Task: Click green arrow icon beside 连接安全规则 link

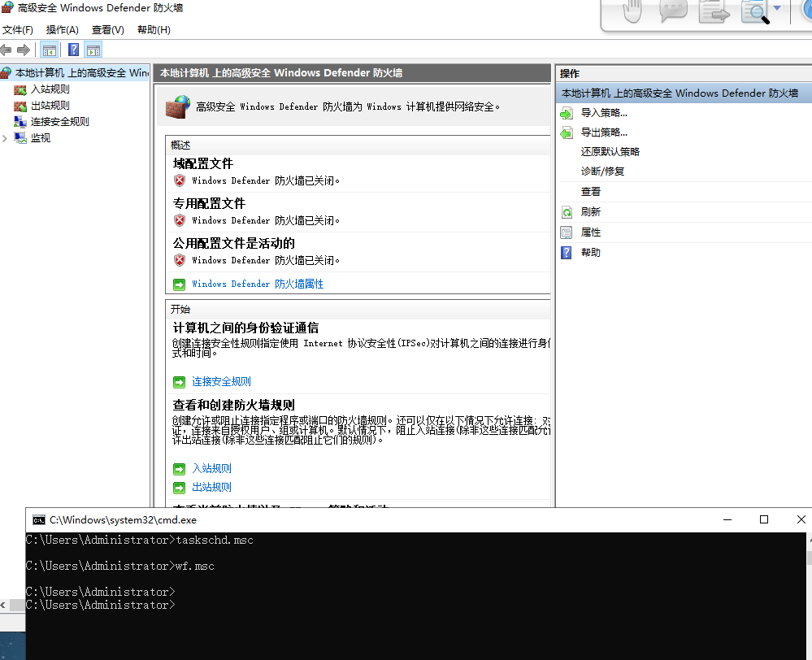Action: 179,382
